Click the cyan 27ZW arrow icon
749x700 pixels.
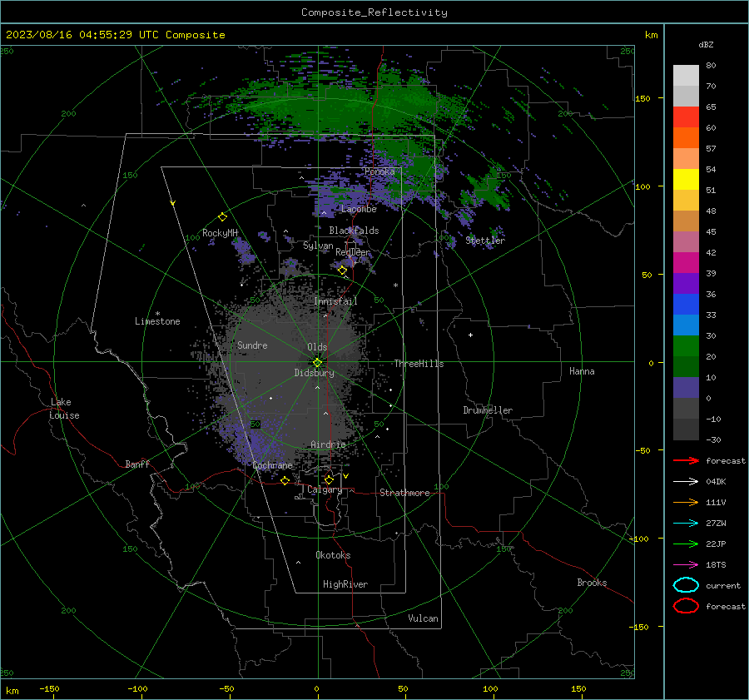point(686,524)
